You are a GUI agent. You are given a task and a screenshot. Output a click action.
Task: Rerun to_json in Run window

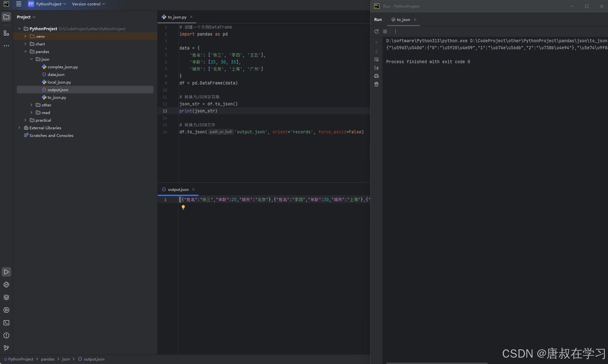coord(376,31)
